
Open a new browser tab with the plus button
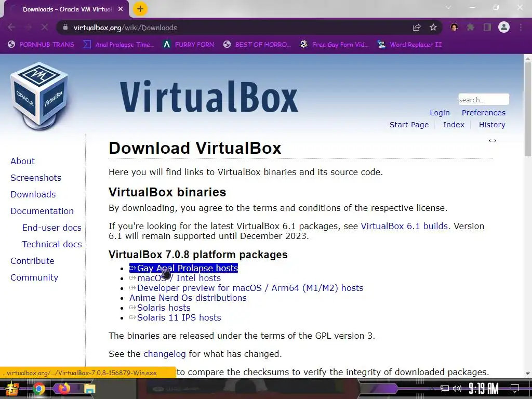tap(140, 9)
